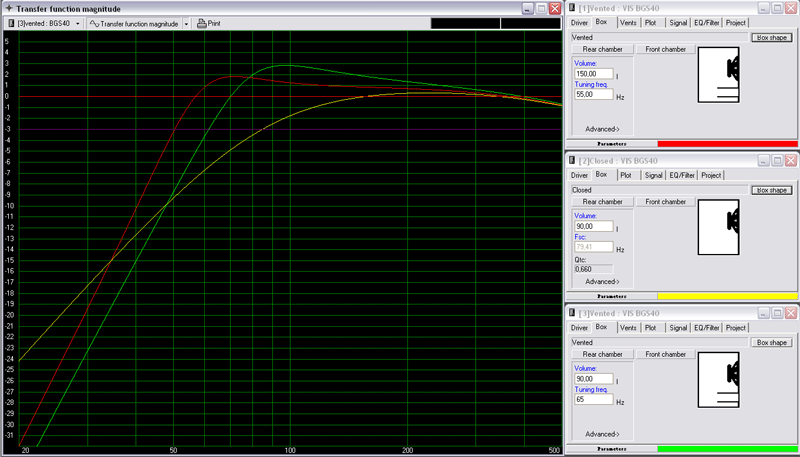This screenshot has height=457, width=800.
Task: Open the [3]vented : BGS40 project dropdown
Action: (x=78, y=23)
